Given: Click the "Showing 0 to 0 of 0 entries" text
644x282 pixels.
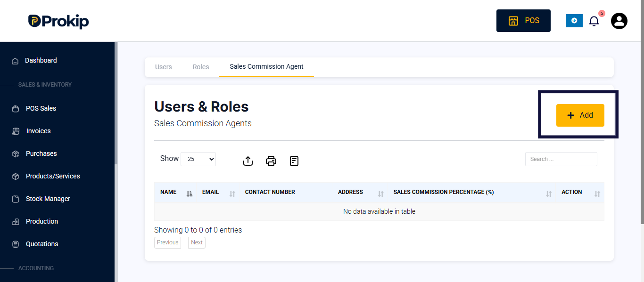Looking at the screenshot, I should (198, 230).
